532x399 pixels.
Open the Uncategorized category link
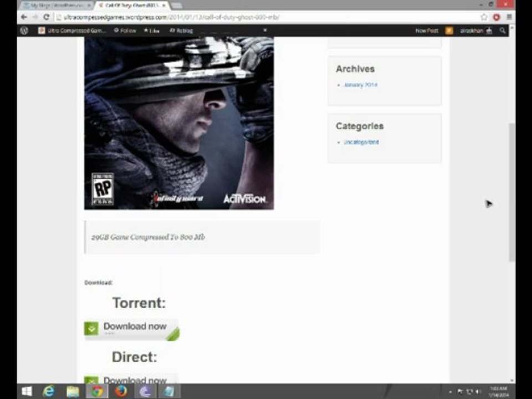click(361, 142)
